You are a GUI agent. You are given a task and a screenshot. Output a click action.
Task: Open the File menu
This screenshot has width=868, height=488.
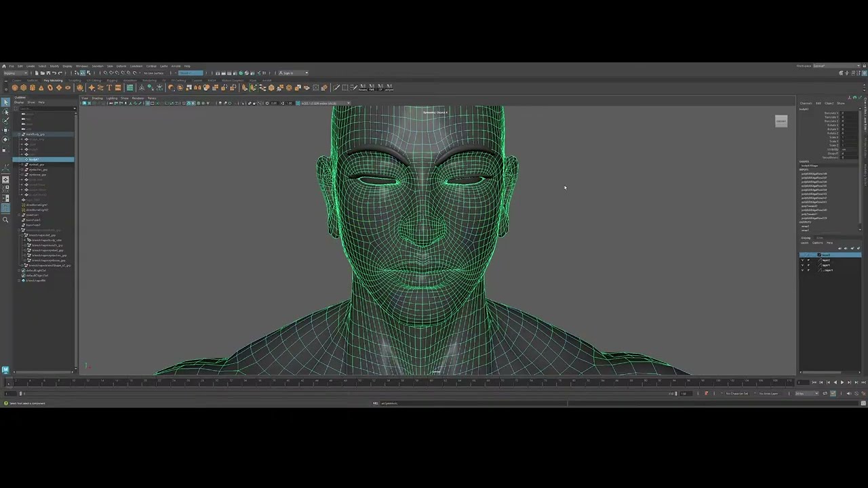click(x=12, y=66)
